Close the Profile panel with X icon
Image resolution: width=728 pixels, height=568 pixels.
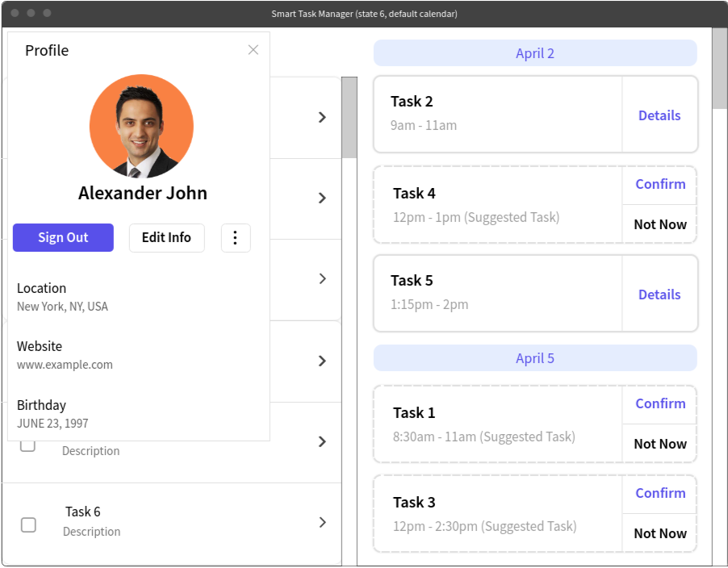coord(253,50)
